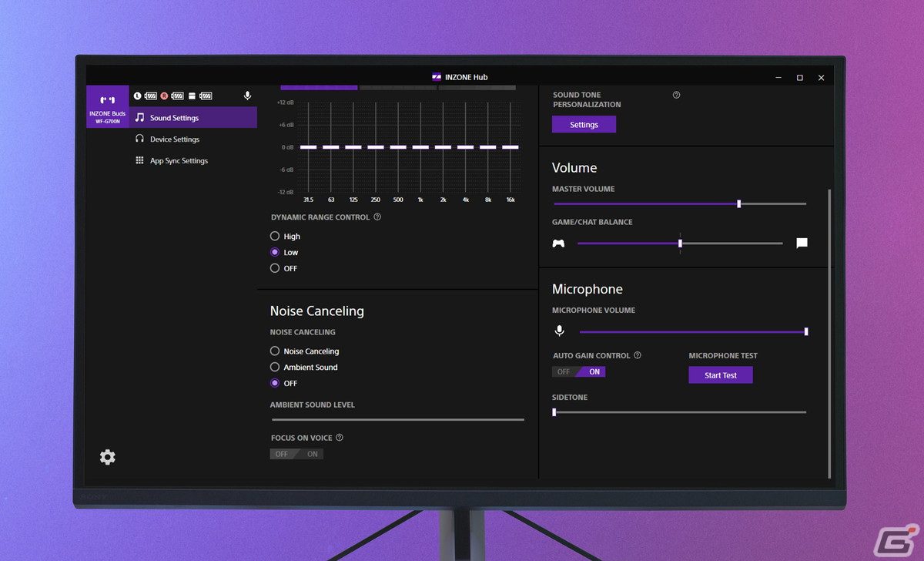Open Sound Settings in the sidebar

[x=193, y=118]
